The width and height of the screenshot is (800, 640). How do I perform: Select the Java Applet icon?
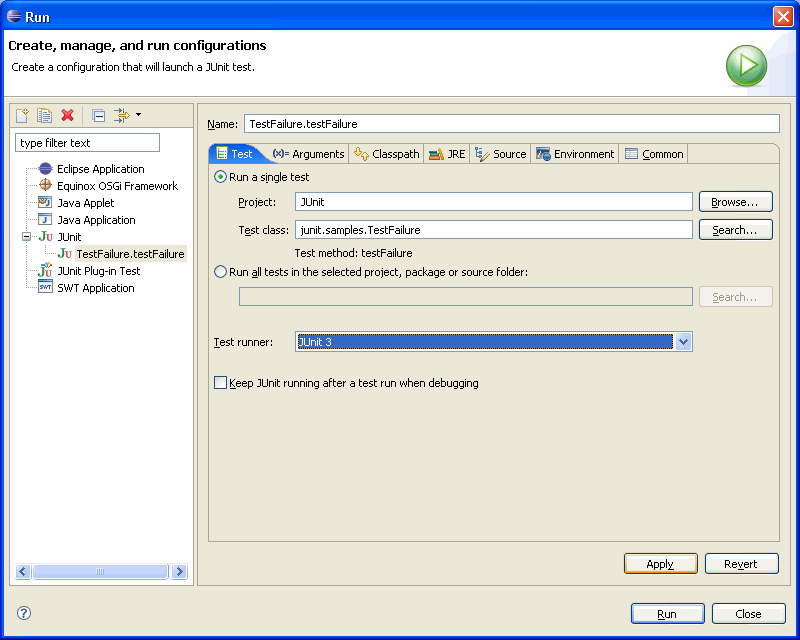[45, 203]
